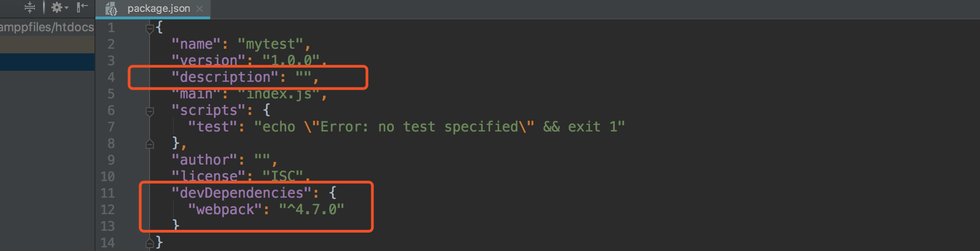
Task: Collapse the root JSON object fold marker
Action: tap(150, 29)
